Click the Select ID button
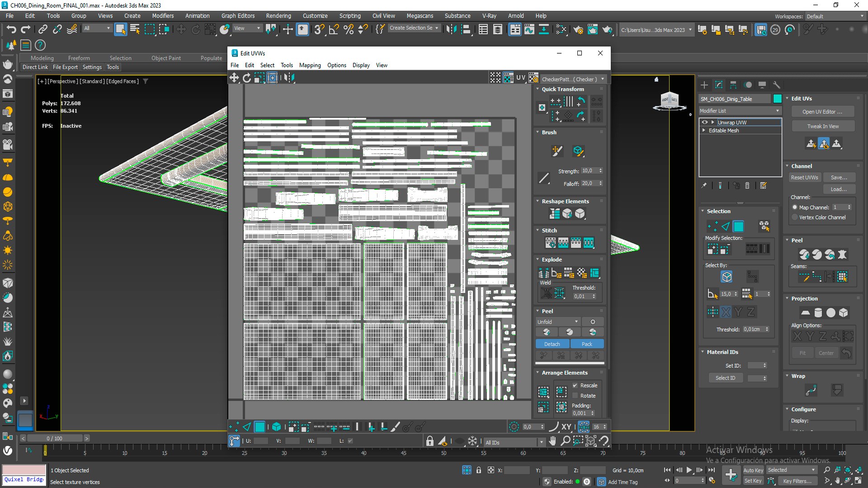 725,378
